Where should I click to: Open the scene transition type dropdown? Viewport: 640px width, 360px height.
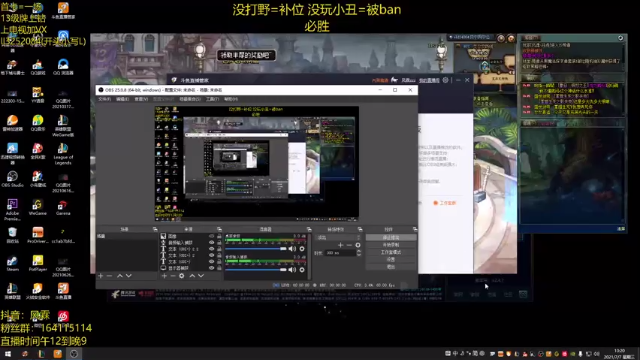pos(339,238)
